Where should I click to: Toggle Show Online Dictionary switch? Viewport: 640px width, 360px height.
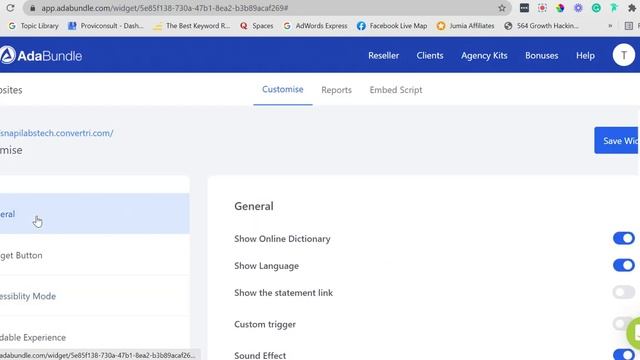tap(623, 238)
